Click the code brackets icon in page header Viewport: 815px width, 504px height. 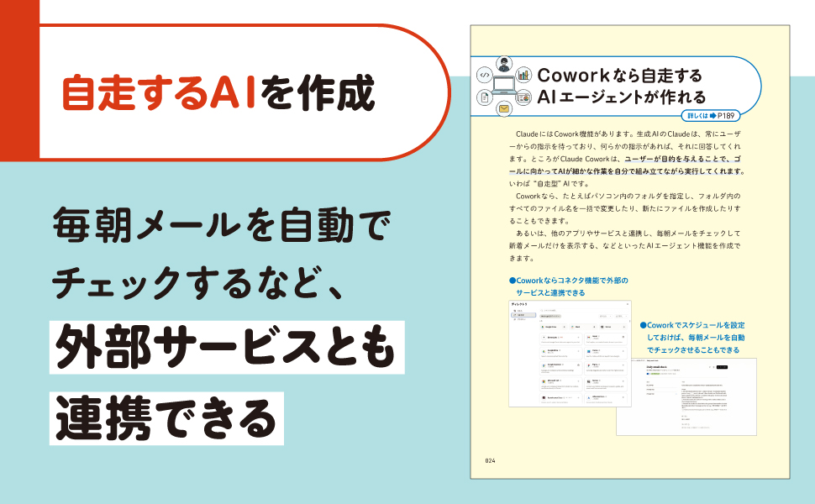(x=485, y=75)
